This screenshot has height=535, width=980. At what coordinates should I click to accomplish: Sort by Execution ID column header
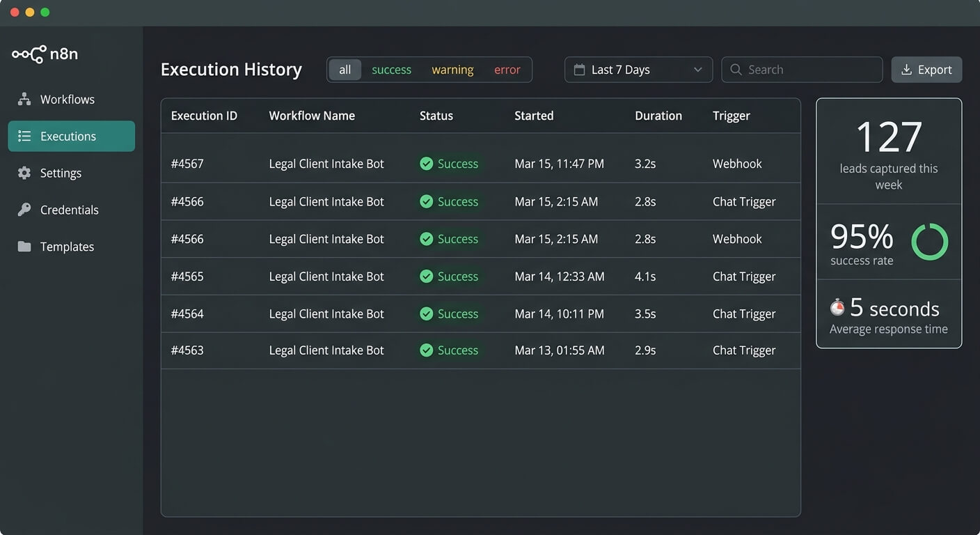pos(204,116)
